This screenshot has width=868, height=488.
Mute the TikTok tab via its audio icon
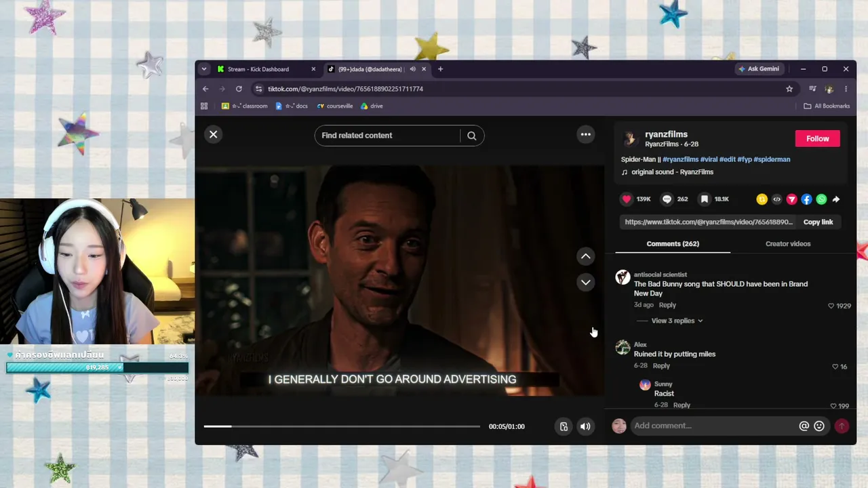click(412, 69)
